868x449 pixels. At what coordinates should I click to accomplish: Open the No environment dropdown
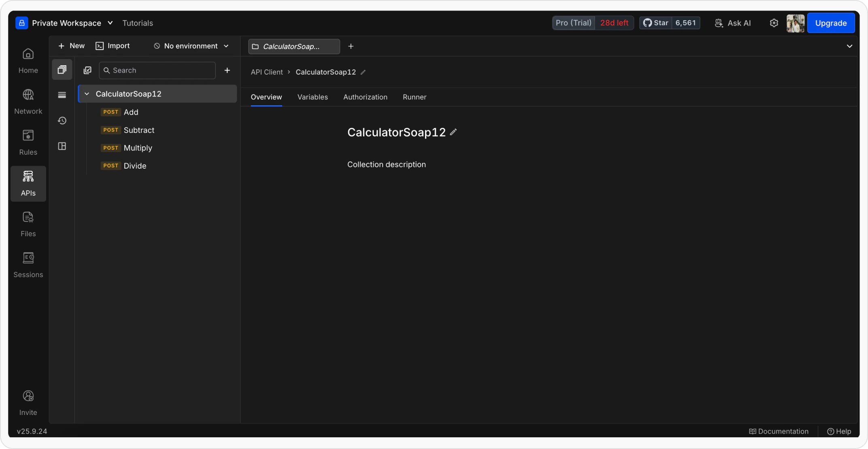point(191,46)
